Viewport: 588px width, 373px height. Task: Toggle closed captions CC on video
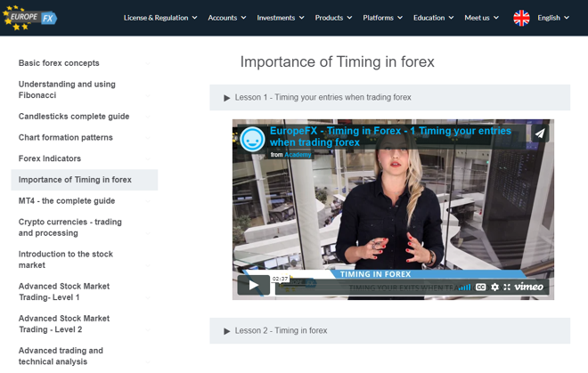coord(481,288)
